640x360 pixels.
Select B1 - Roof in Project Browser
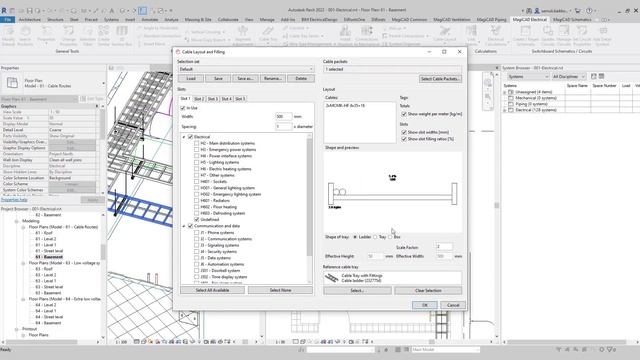tap(44, 233)
